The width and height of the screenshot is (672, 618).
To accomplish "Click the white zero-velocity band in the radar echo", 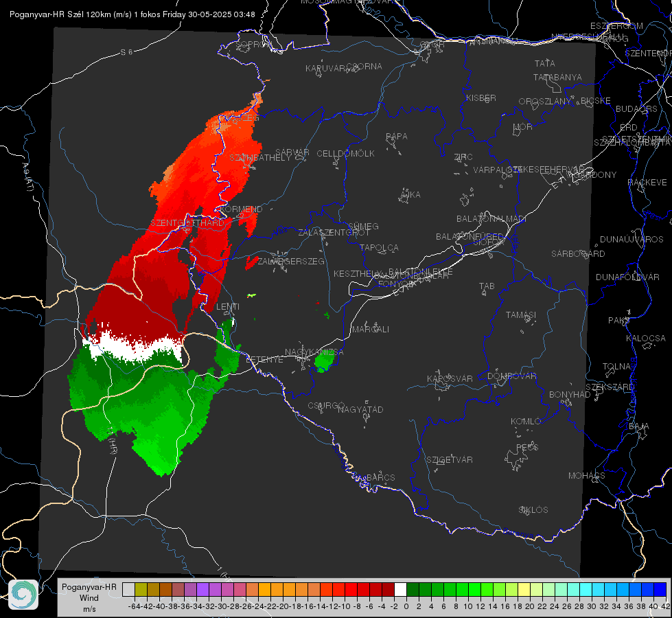I will 134,347.
